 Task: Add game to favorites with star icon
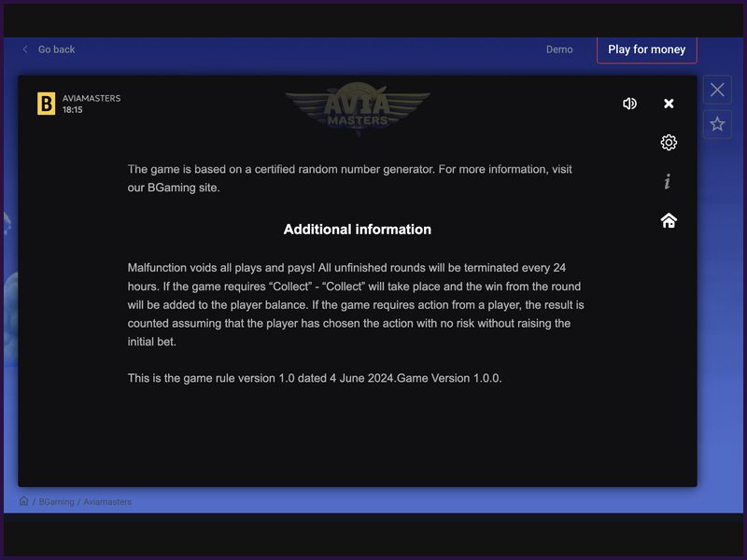(x=717, y=124)
